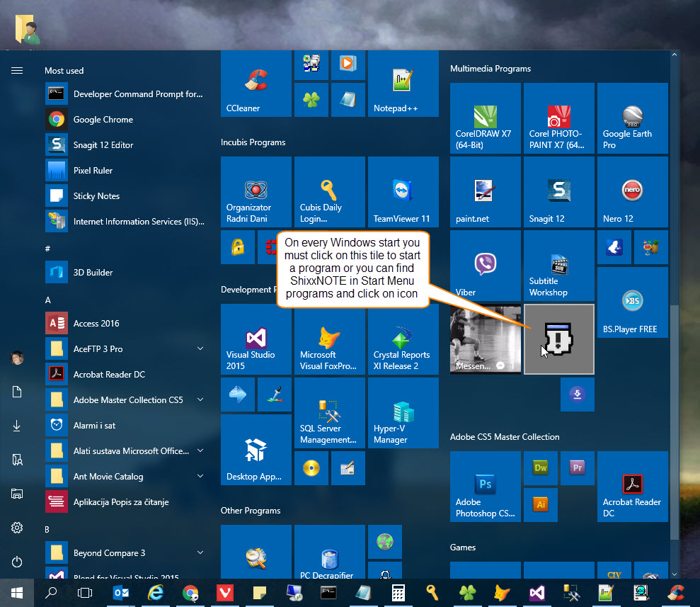Launch the Viber tile
The height and width of the screenshot is (607, 700).
point(486,266)
